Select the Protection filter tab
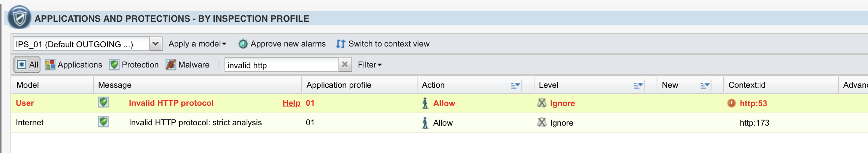Viewport: 868px width, 153px height. pyautogui.click(x=134, y=64)
